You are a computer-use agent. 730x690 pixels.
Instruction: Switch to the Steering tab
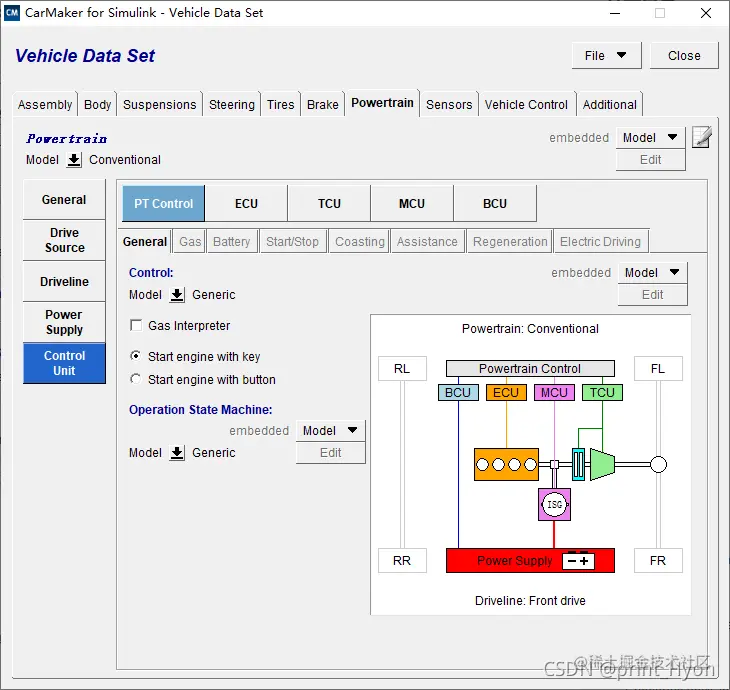pyautogui.click(x=232, y=104)
